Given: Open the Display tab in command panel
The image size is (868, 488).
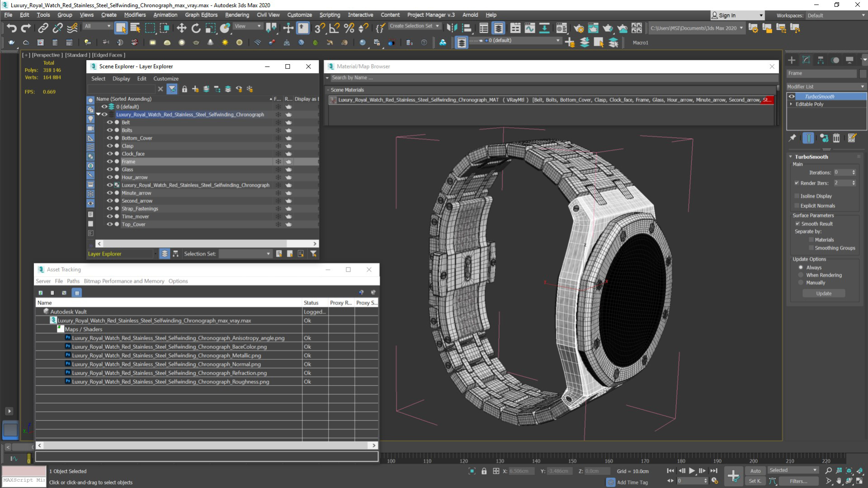Looking at the screenshot, I should [849, 60].
